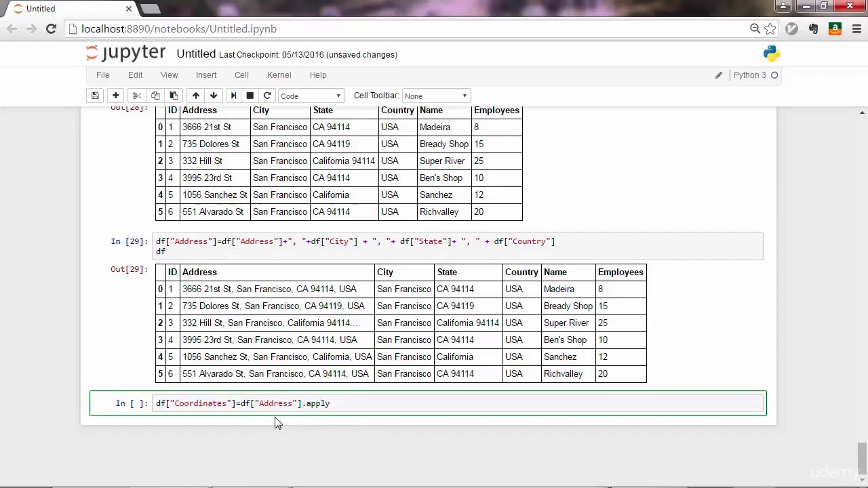Click the Out[29] output prompt
This screenshot has height=488, width=868.
pyautogui.click(x=129, y=269)
